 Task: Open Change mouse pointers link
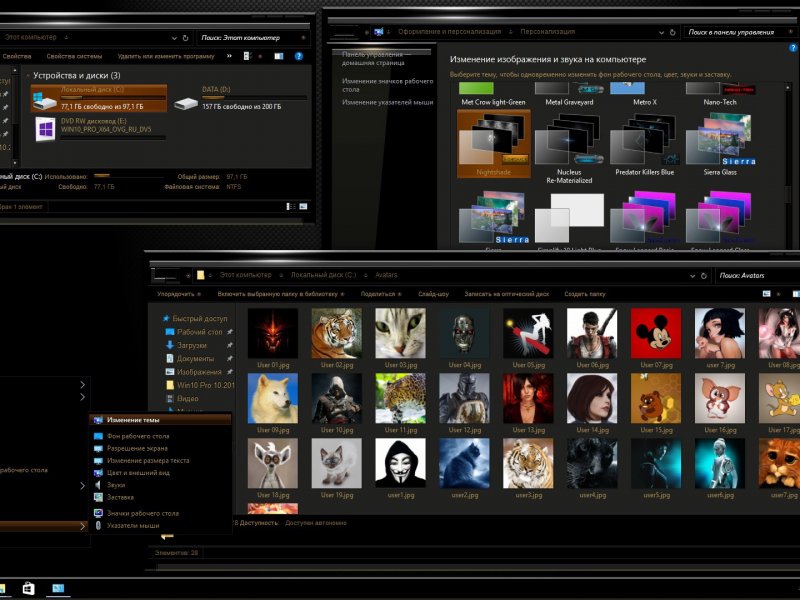[387, 103]
